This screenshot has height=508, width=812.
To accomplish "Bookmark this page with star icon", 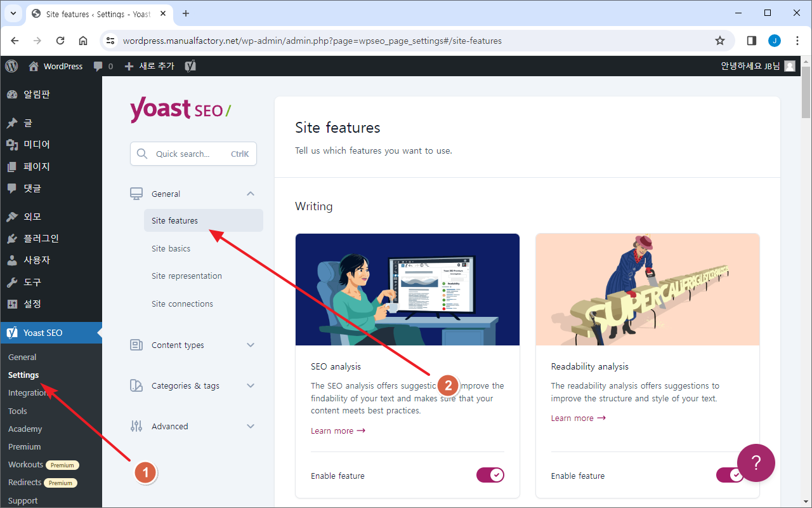I will (x=720, y=41).
